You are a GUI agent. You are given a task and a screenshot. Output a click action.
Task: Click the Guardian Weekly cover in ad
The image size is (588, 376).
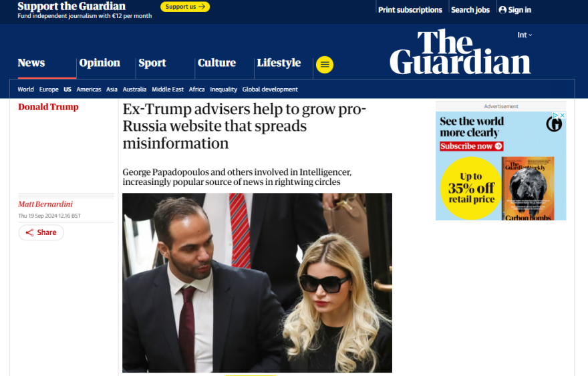(528, 188)
